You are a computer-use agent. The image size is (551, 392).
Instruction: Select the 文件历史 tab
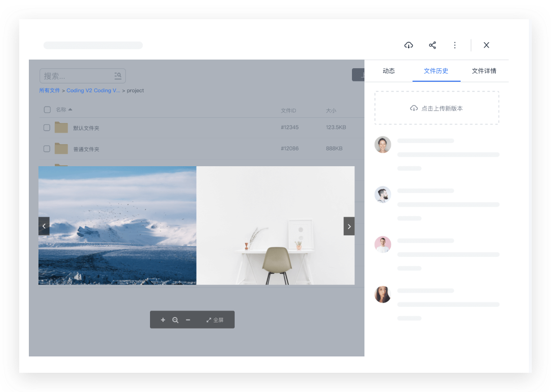(436, 71)
